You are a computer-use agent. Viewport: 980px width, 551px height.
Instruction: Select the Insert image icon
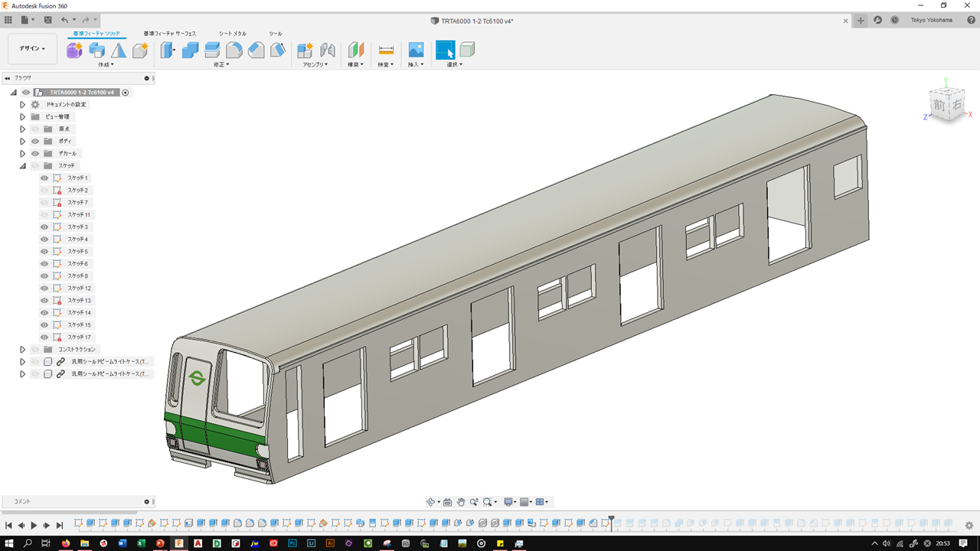[416, 51]
